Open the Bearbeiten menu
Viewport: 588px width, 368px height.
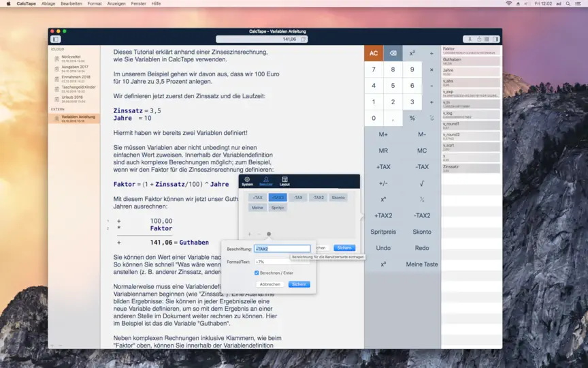coord(71,3)
